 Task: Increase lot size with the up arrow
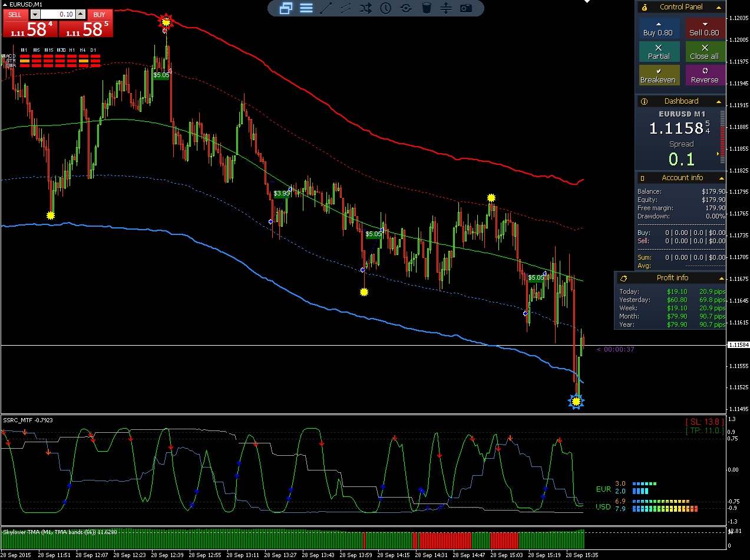pyautogui.click(x=81, y=15)
